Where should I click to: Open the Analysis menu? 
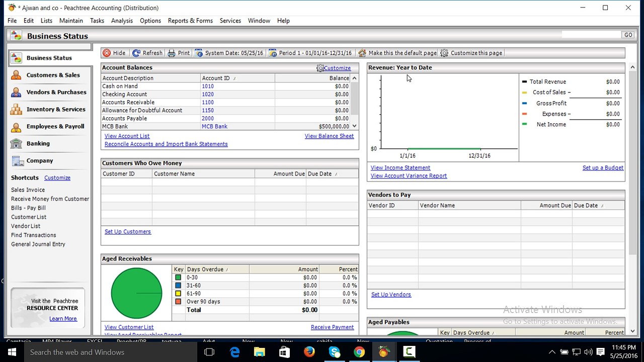(122, 21)
